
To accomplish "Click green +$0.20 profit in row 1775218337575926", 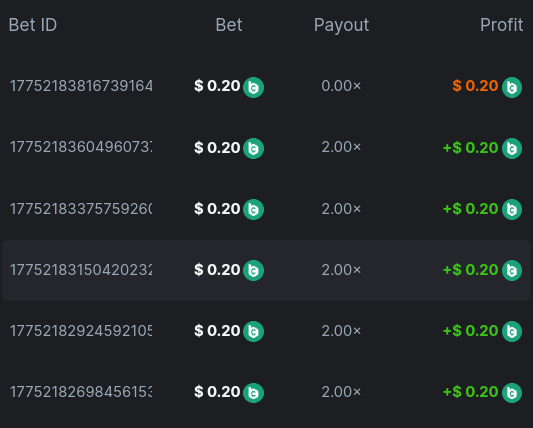I will [x=470, y=209].
